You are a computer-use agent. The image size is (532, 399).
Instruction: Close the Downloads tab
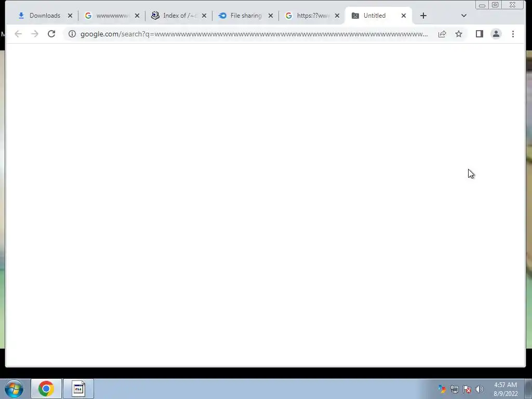pyautogui.click(x=70, y=16)
